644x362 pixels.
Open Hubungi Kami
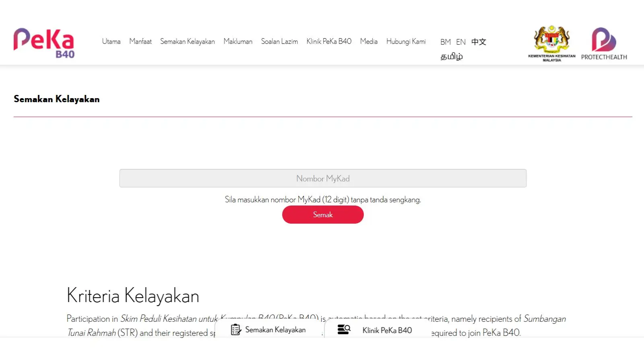pos(406,41)
